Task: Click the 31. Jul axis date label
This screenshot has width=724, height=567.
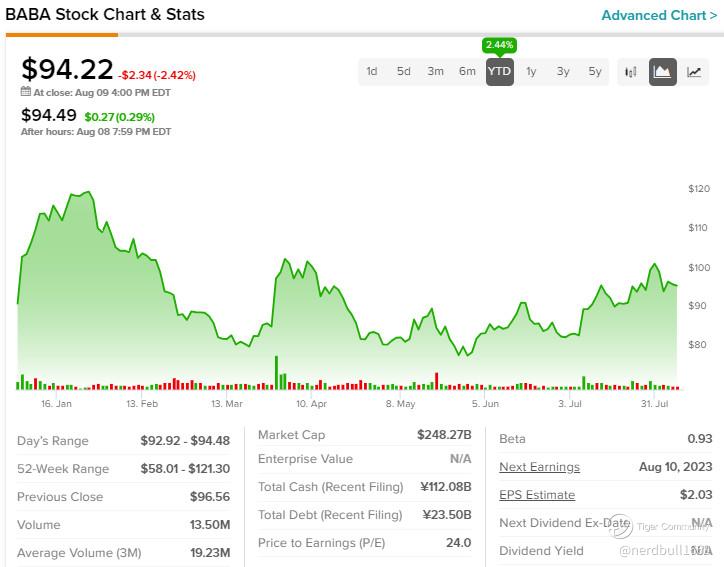Action: pos(654,404)
